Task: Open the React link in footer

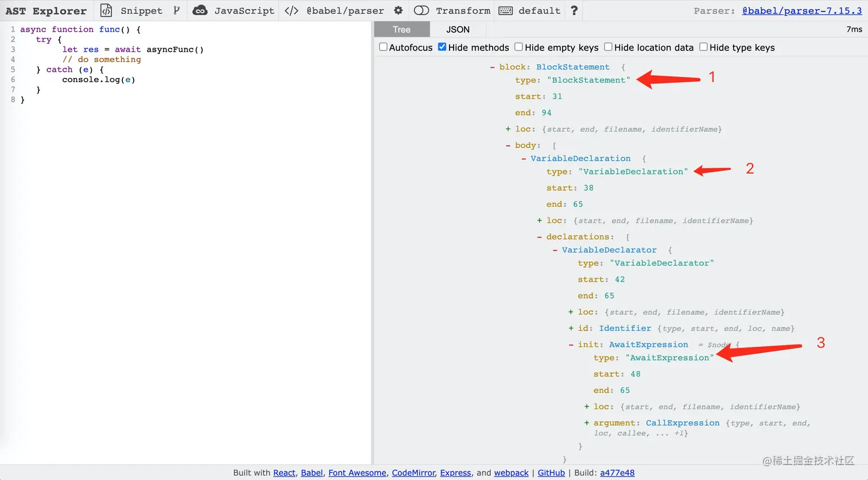Action: (x=284, y=473)
